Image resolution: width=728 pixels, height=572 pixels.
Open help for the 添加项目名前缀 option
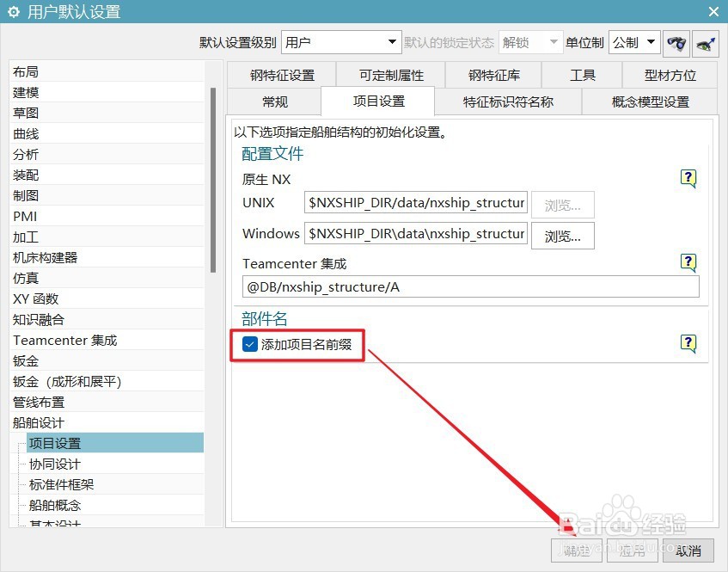tap(688, 342)
